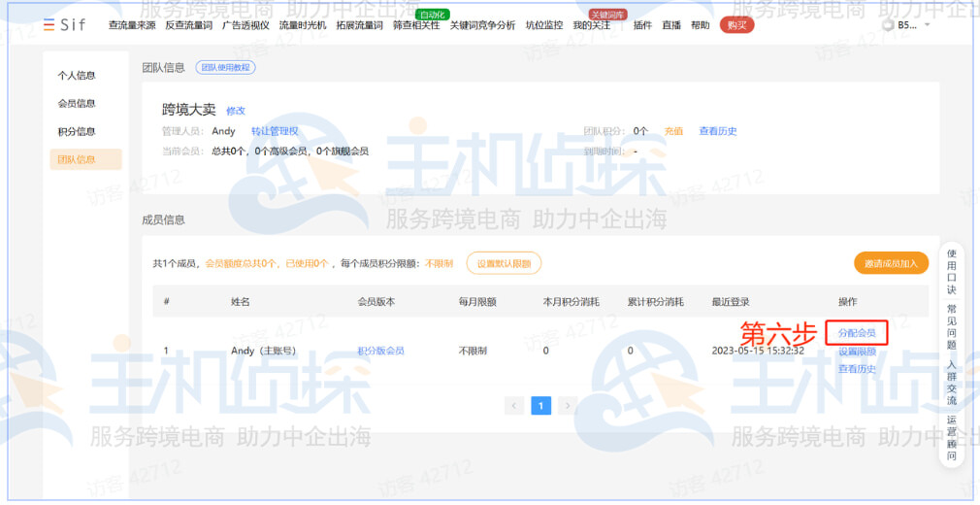
Task: Open 插件 in the navigation bar
Action: point(642,25)
